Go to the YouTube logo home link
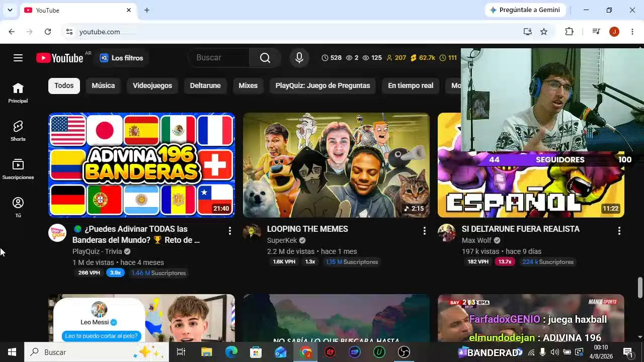644x362 pixels. pos(60,58)
